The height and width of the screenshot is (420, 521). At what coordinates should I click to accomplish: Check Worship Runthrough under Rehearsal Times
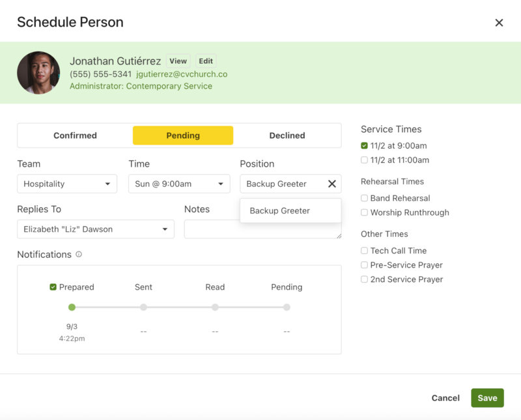tap(363, 212)
